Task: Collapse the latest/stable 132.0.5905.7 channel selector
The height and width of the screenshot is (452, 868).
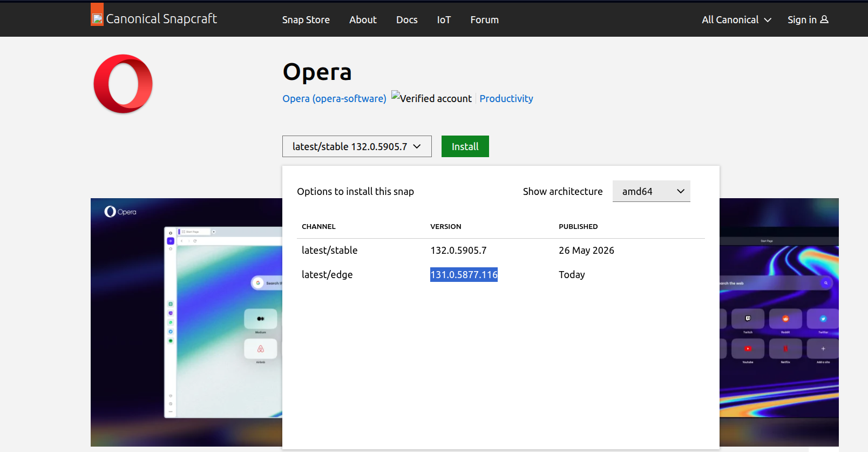Action: pos(357,146)
